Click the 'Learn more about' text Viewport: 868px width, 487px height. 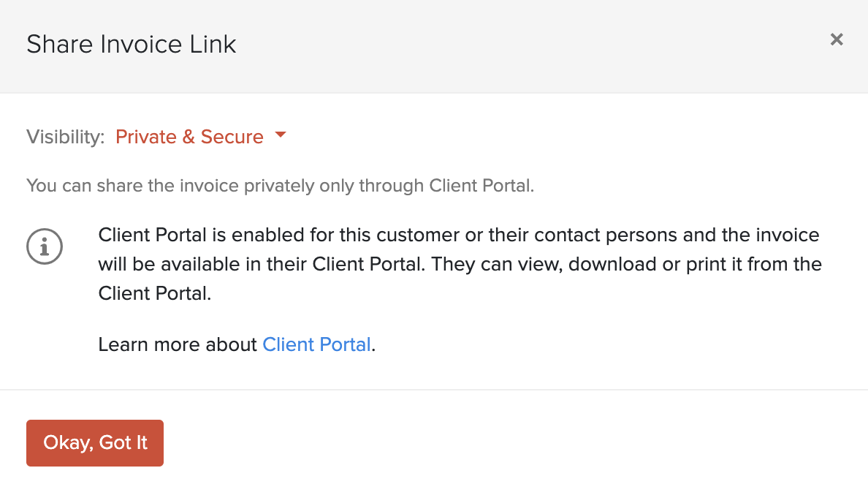[x=178, y=344]
